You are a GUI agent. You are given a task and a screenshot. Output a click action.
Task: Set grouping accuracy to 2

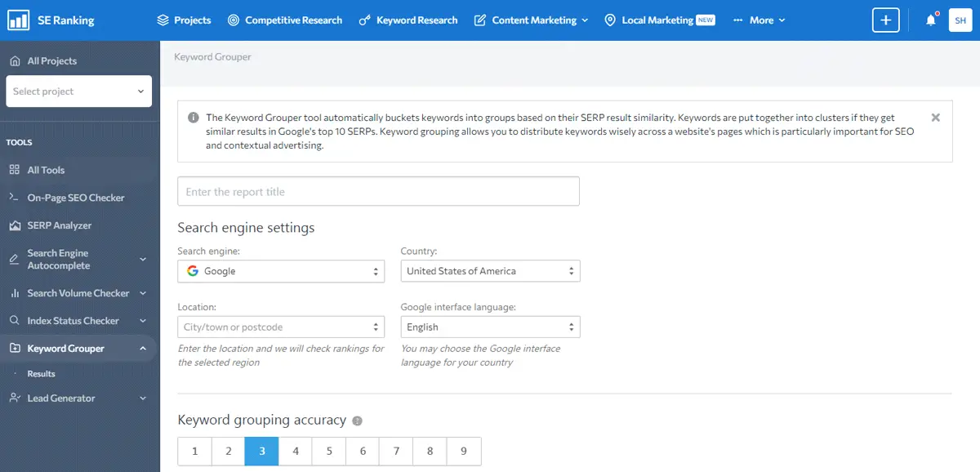[x=229, y=451]
